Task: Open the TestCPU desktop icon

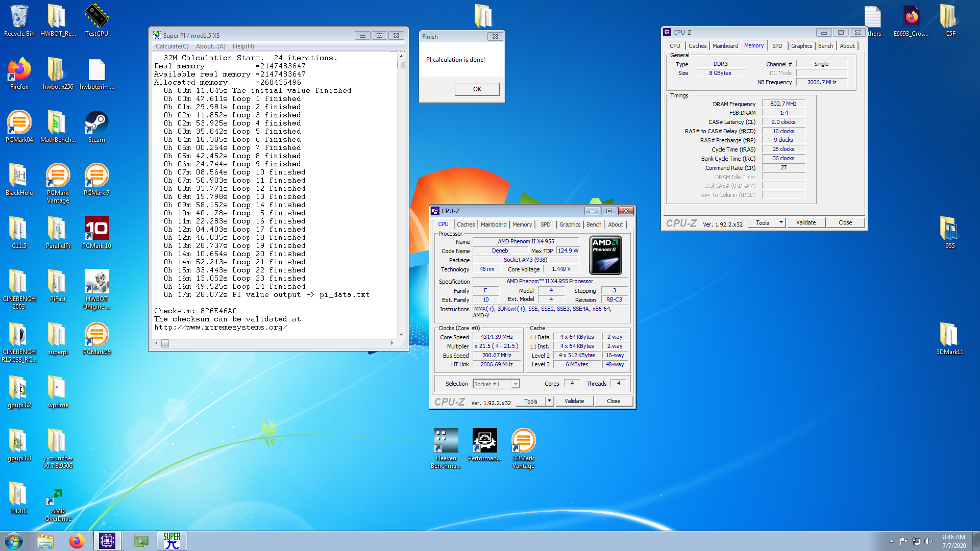Action: point(96,20)
